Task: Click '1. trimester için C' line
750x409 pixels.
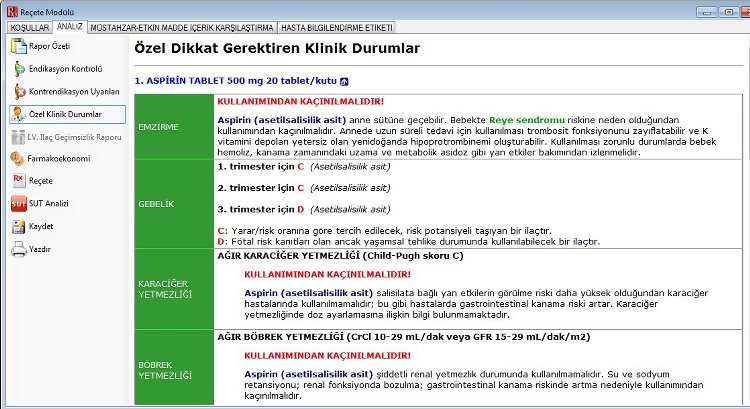Action: click(304, 166)
